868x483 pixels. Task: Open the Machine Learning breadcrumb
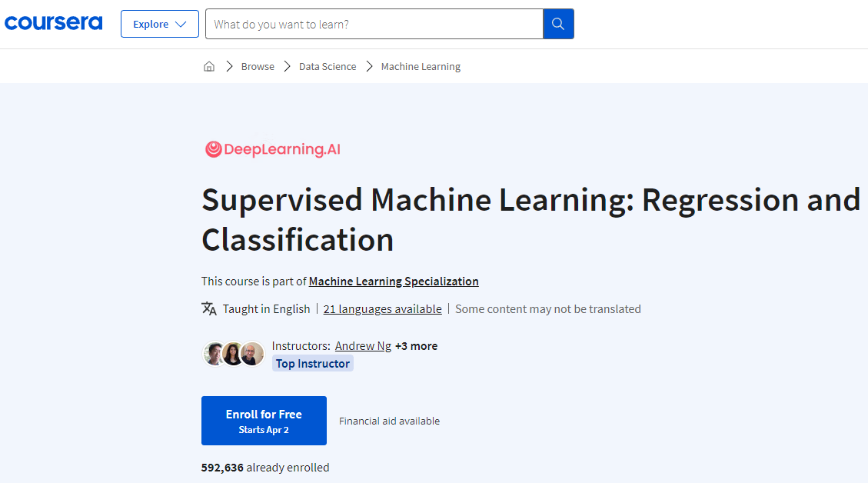tap(421, 66)
